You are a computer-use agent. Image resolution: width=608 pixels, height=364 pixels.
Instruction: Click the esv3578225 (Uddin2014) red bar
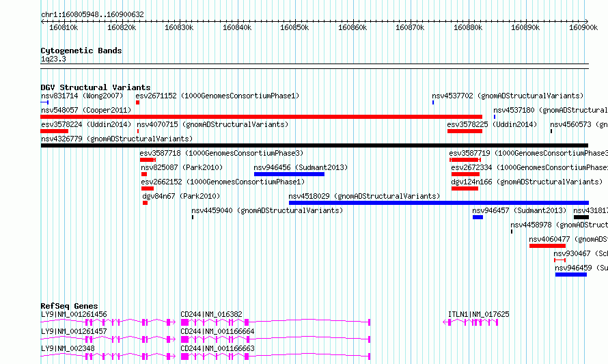pyautogui.click(x=465, y=131)
